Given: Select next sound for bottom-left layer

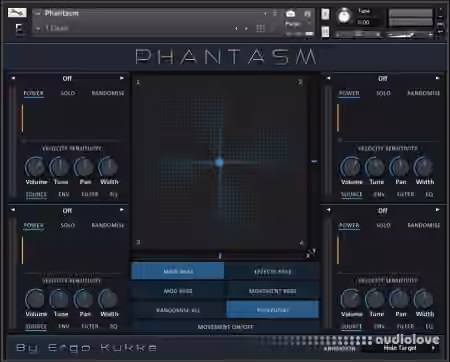Looking at the screenshot, I should pos(122,210).
